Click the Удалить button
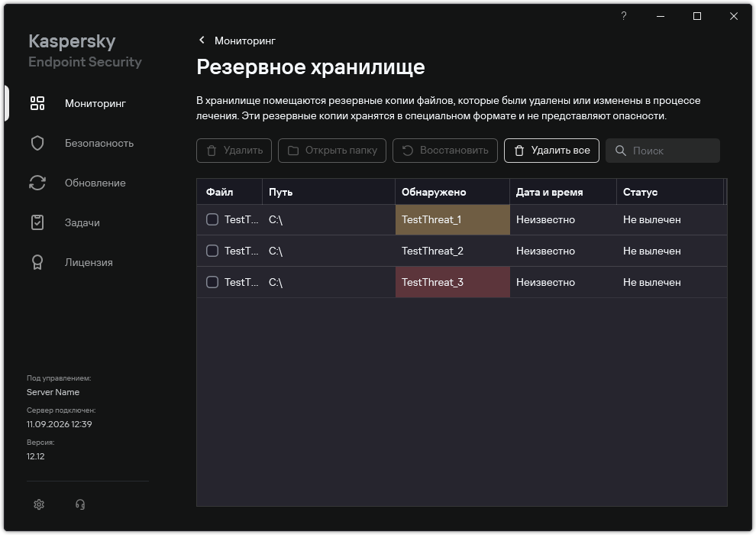Image resolution: width=756 pixels, height=535 pixels. pyautogui.click(x=234, y=151)
